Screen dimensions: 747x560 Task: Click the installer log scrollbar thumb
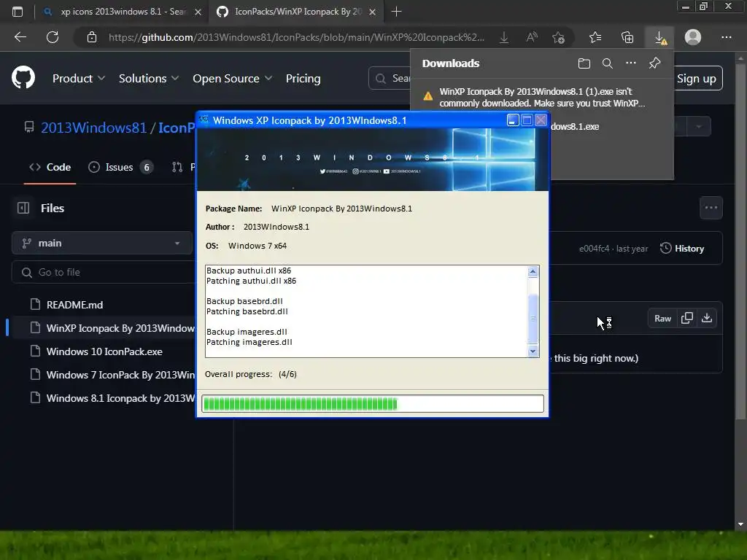tap(533, 318)
